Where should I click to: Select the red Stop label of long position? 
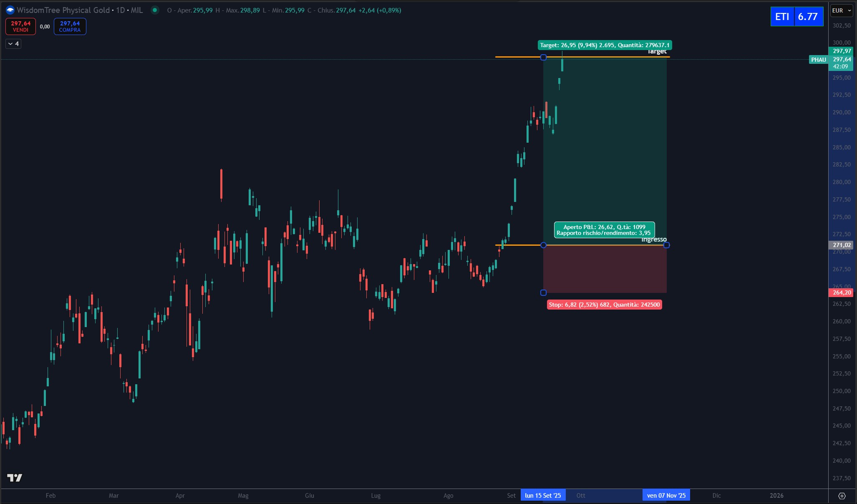pos(604,305)
